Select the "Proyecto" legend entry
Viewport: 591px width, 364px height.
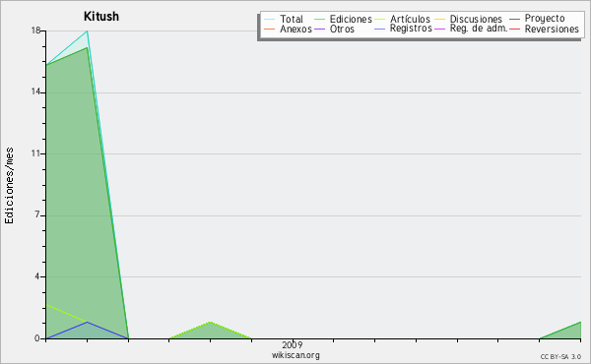(545, 19)
